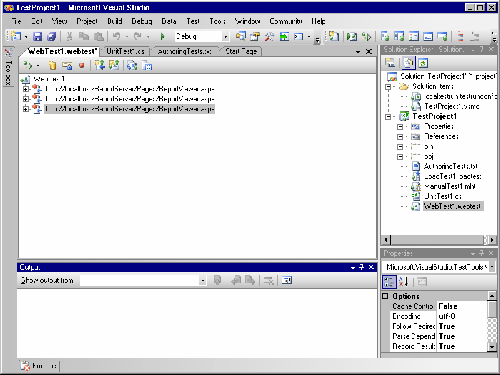Switch to the UnitTest1.cs tab

tap(125, 51)
